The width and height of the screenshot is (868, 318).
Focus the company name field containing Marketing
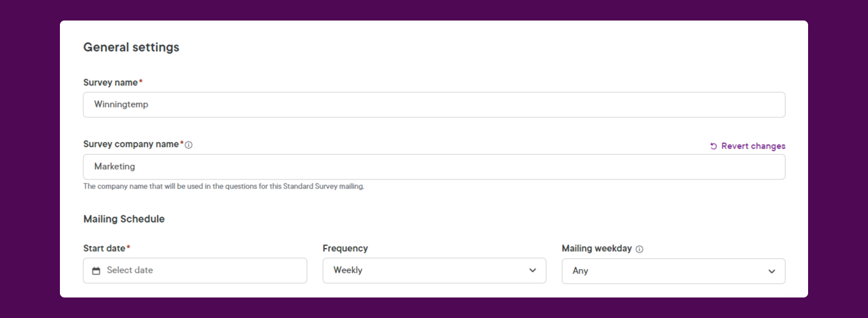[434, 167]
